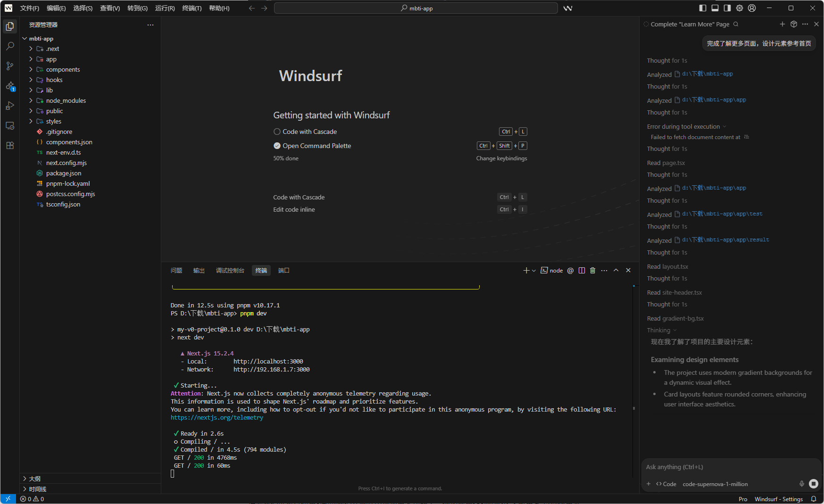Viewport: 824px width, 504px height.
Task: Click the trash icon to kill terminal
Action: [593, 271]
